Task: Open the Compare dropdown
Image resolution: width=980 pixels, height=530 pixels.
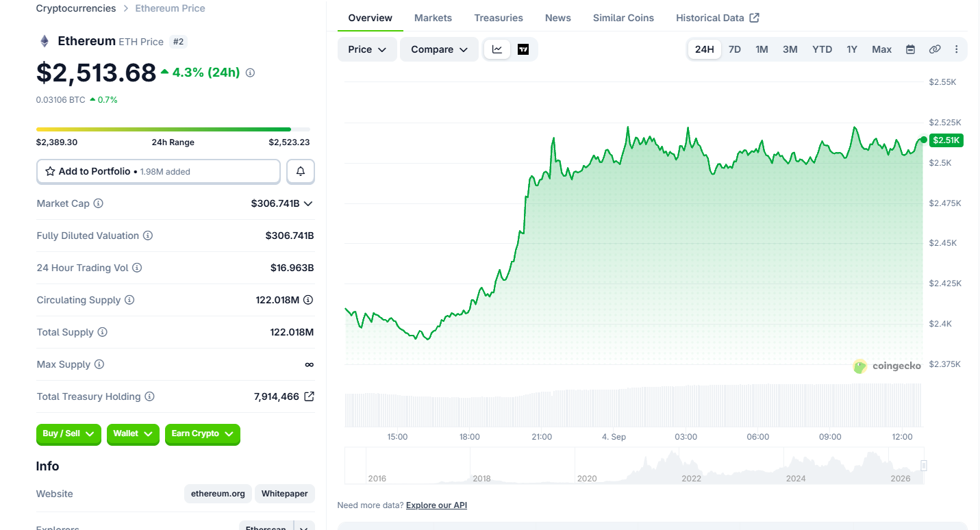Action: click(x=439, y=49)
